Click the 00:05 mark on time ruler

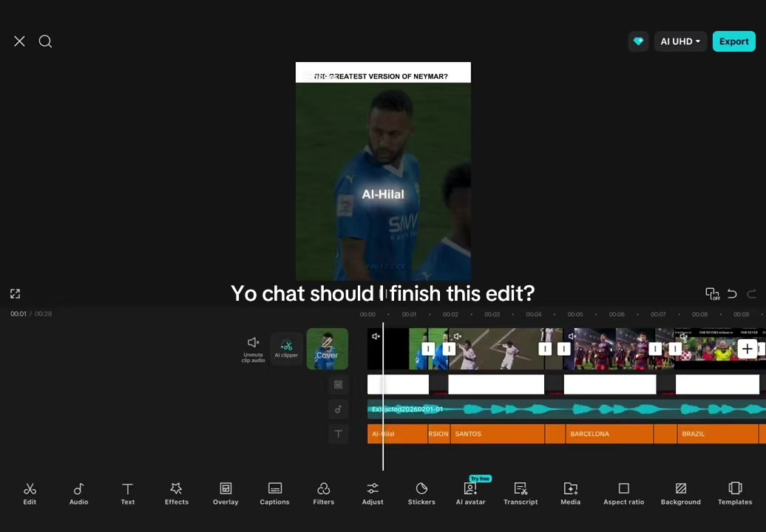[x=575, y=314]
